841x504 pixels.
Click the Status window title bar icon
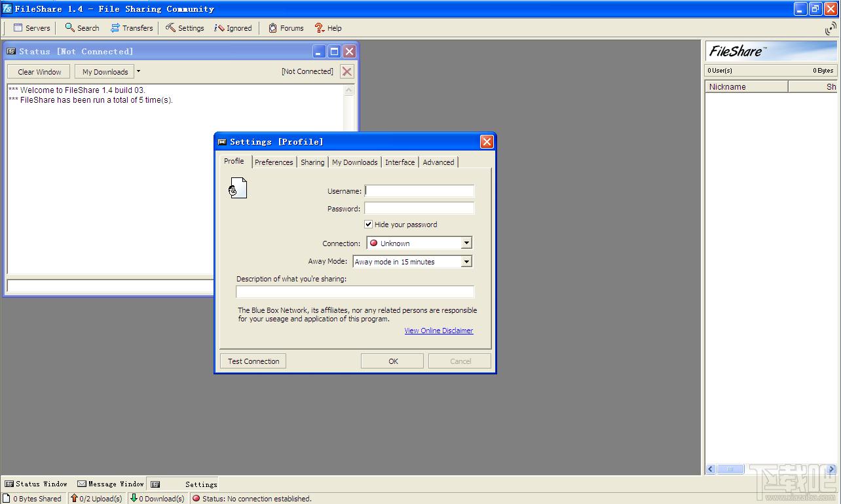point(11,52)
